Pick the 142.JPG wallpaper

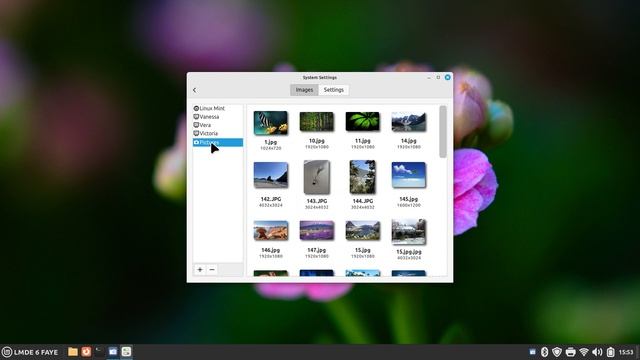[271, 175]
